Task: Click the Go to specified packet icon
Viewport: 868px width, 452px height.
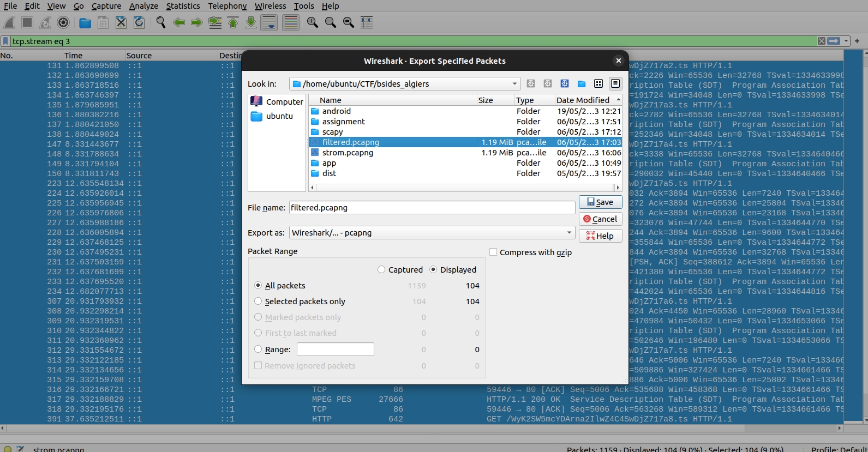Action: tap(215, 22)
